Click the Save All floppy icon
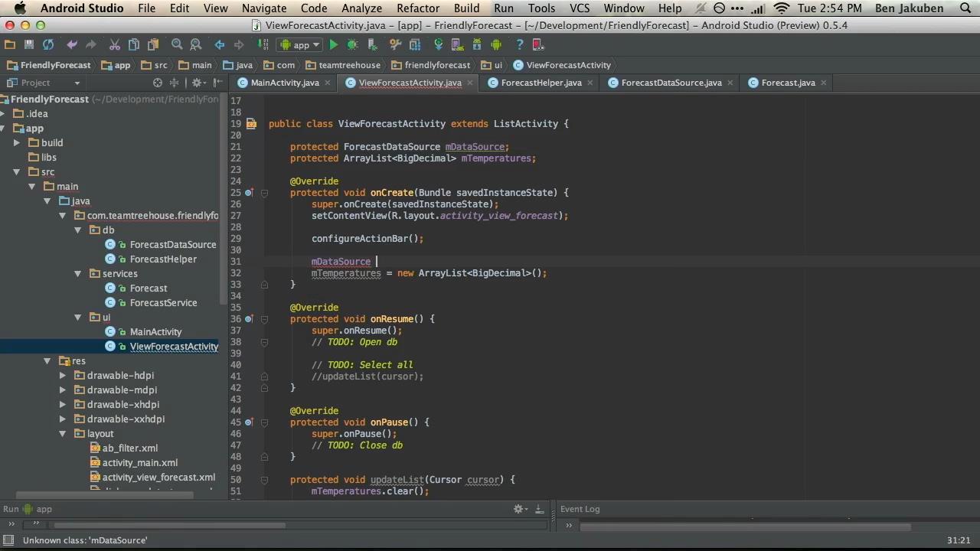The width and height of the screenshot is (980, 551). 29,45
